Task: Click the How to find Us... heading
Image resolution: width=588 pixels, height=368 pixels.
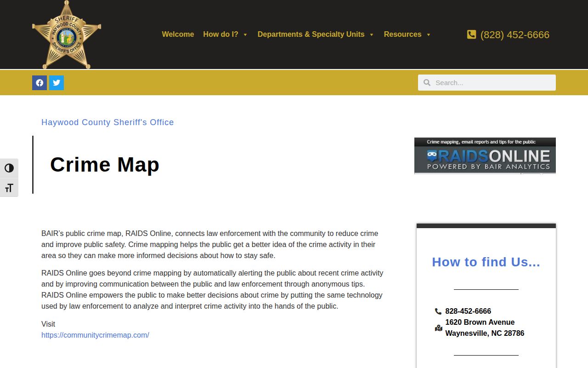Action: (x=486, y=262)
